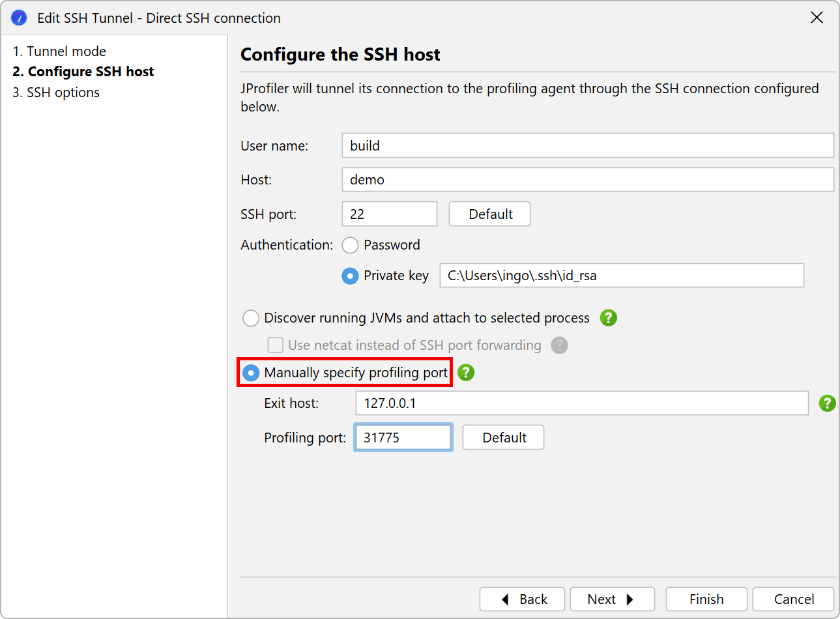Click help icon beside Manually specify profiling port
This screenshot has height=619, width=840.
(466, 373)
